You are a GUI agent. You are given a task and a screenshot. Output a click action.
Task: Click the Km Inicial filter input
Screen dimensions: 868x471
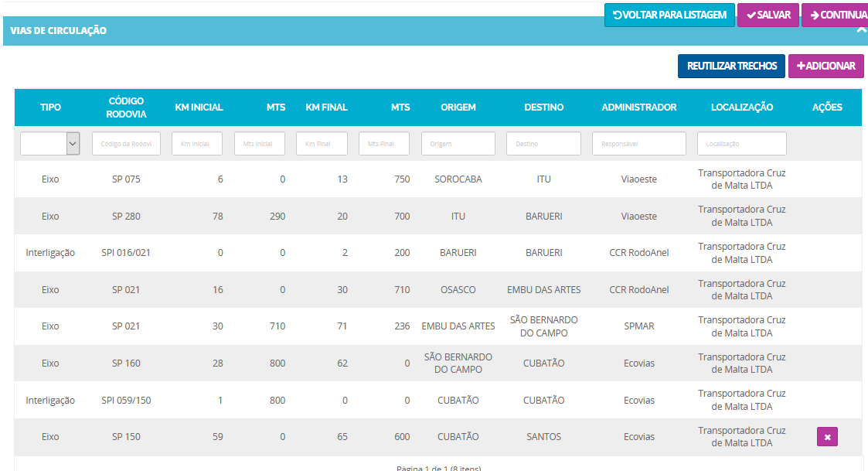click(196, 144)
